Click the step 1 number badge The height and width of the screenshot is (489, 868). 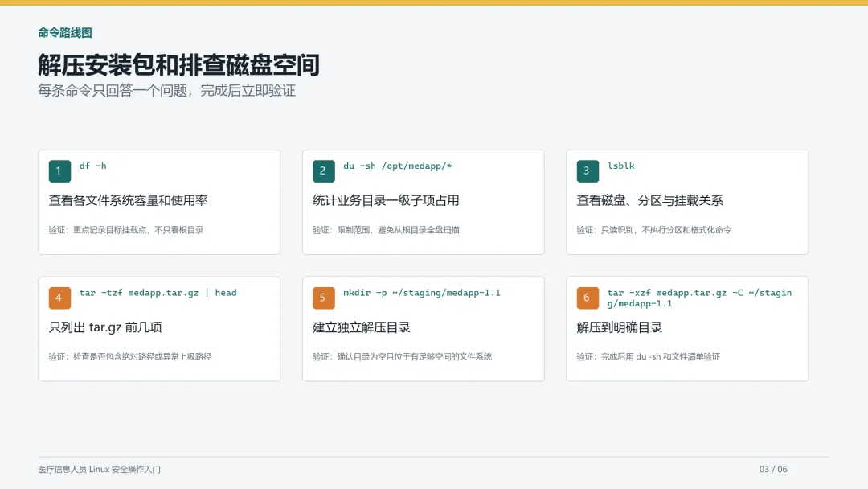pyautogui.click(x=59, y=171)
